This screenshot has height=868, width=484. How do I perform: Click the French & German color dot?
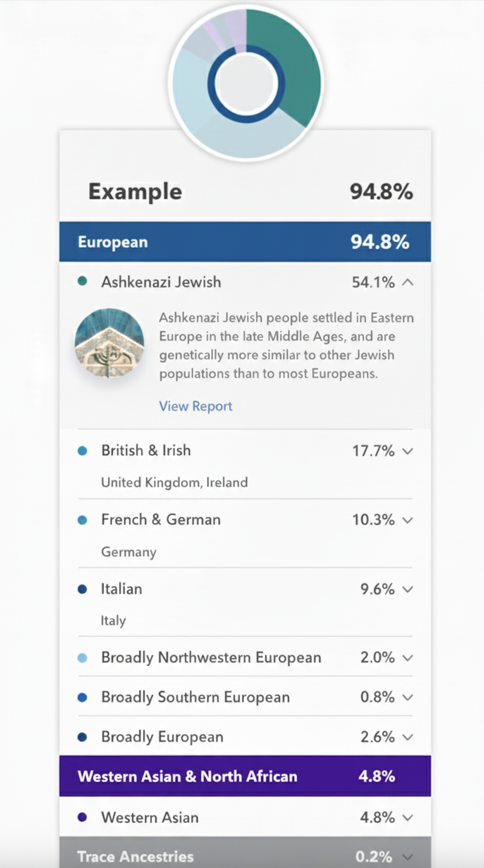[x=82, y=520]
